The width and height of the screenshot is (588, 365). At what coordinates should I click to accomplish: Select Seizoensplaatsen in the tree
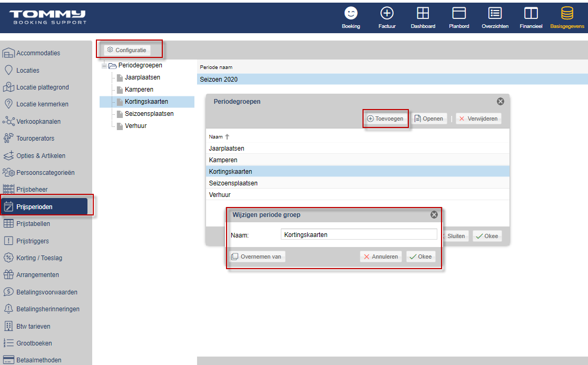coord(149,114)
